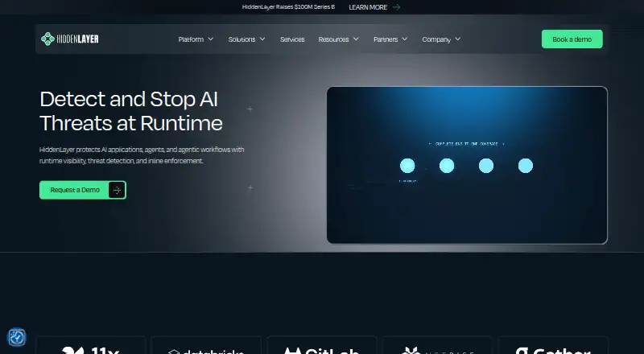Viewport: 644px width, 354px height.
Task: Expand the Company chevron arrow
Action: pos(458,39)
